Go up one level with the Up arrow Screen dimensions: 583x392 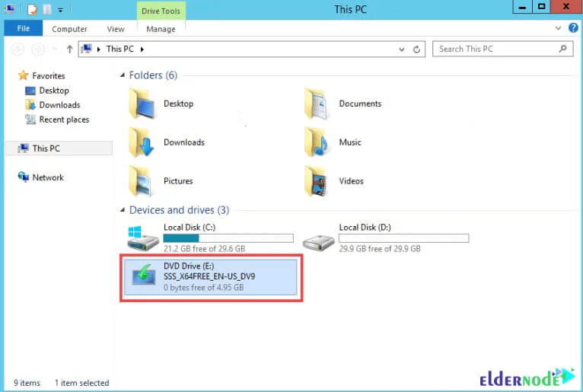(70, 49)
